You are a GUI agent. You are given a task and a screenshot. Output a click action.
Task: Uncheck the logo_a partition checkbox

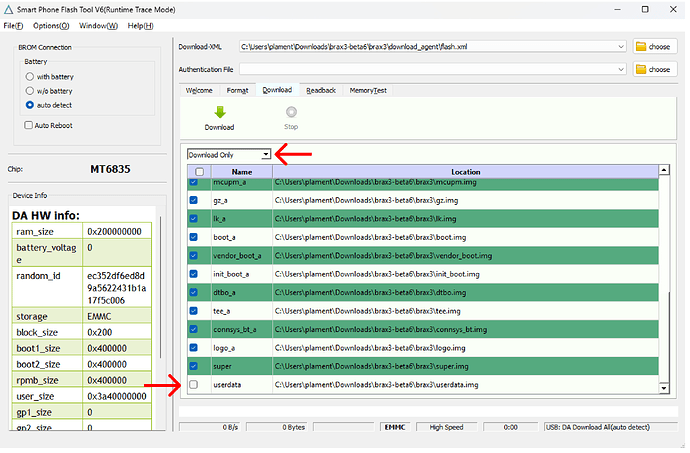pos(194,348)
